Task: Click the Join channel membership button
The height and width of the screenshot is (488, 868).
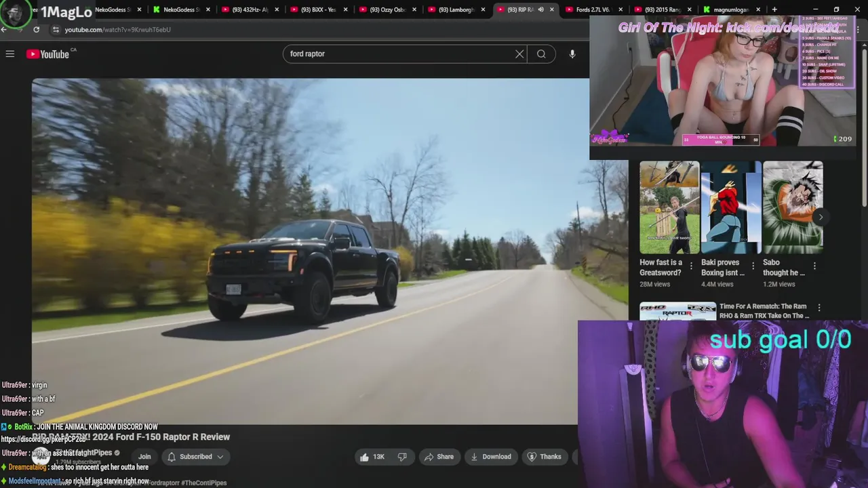Action: click(144, 457)
